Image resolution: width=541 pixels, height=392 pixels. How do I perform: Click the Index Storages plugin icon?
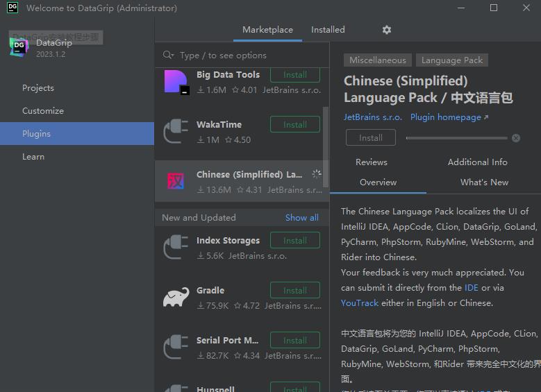pyautogui.click(x=176, y=247)
